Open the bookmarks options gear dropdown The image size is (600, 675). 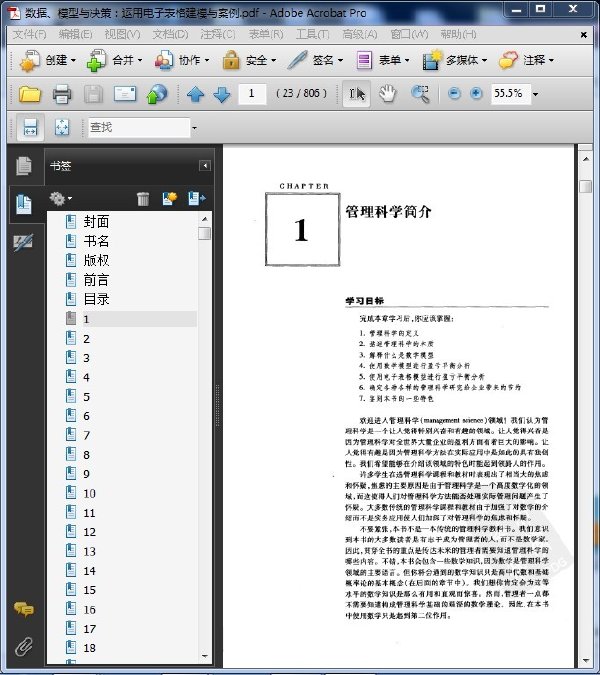click(x=61, y=198)
